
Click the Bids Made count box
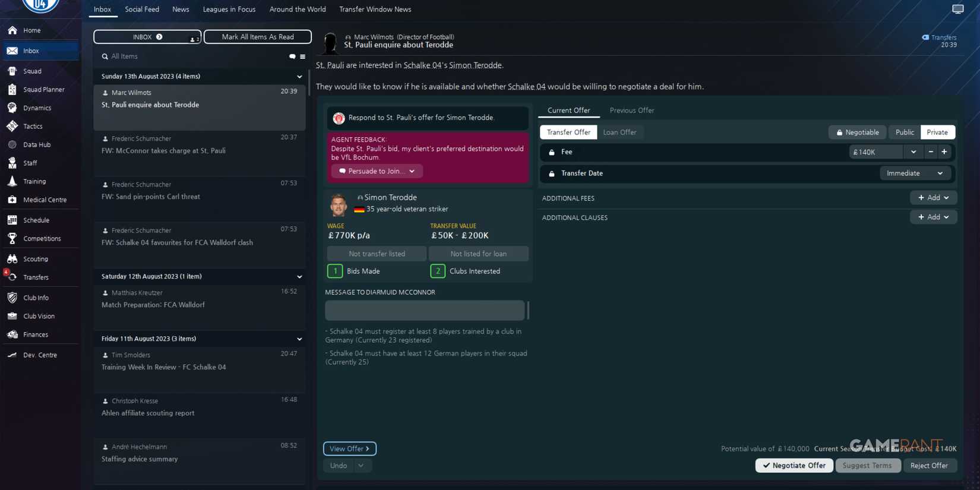click(335, 271)
